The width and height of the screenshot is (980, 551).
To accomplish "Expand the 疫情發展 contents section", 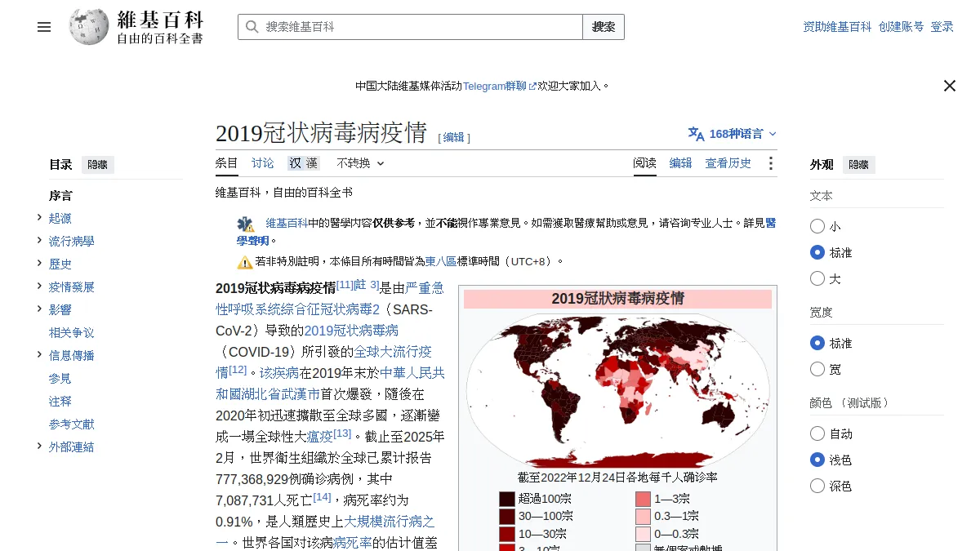I will 39,286.
